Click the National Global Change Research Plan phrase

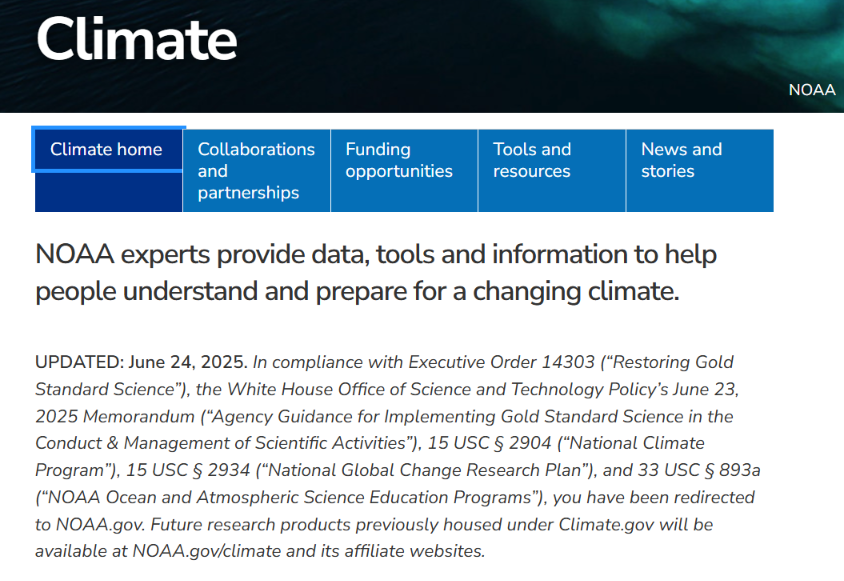click(425, 470)
